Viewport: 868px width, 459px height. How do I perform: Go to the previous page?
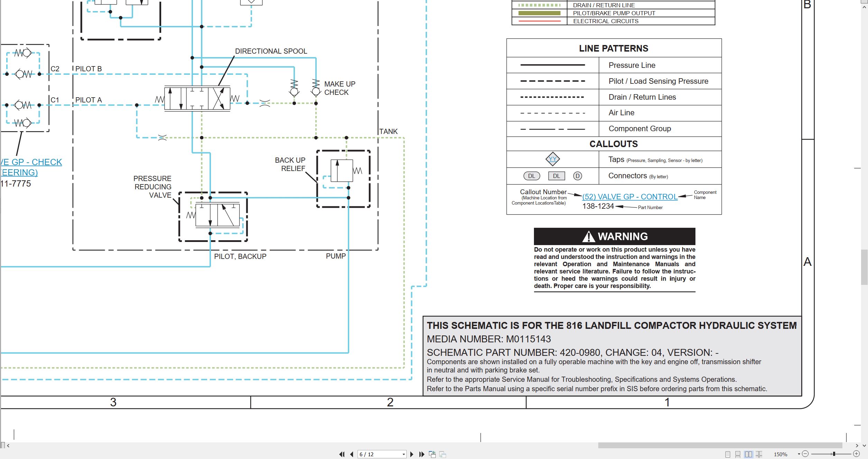pos(352,454)
